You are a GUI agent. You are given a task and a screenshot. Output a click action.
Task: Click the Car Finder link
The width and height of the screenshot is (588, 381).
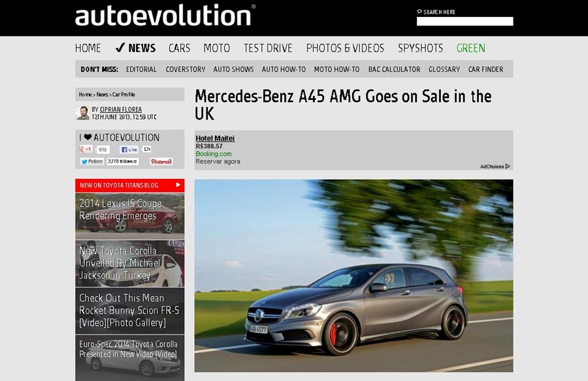coord(485,69)
